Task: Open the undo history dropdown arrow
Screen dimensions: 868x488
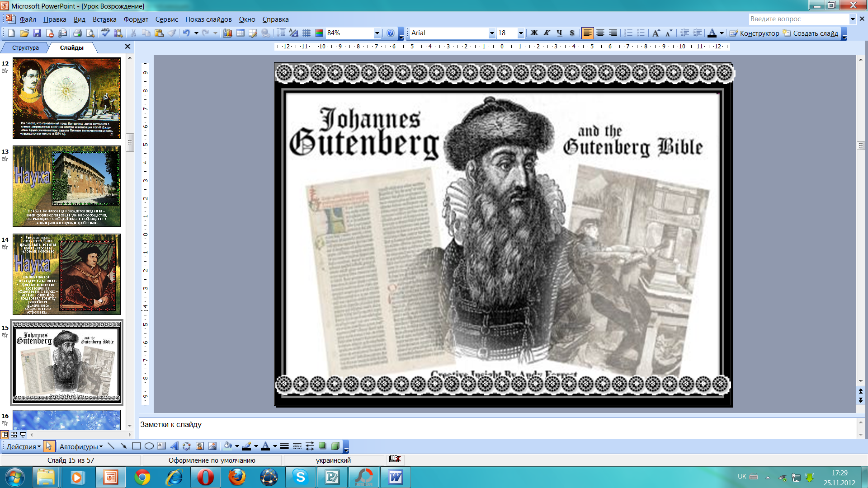Action: click(x=196, y=33)
